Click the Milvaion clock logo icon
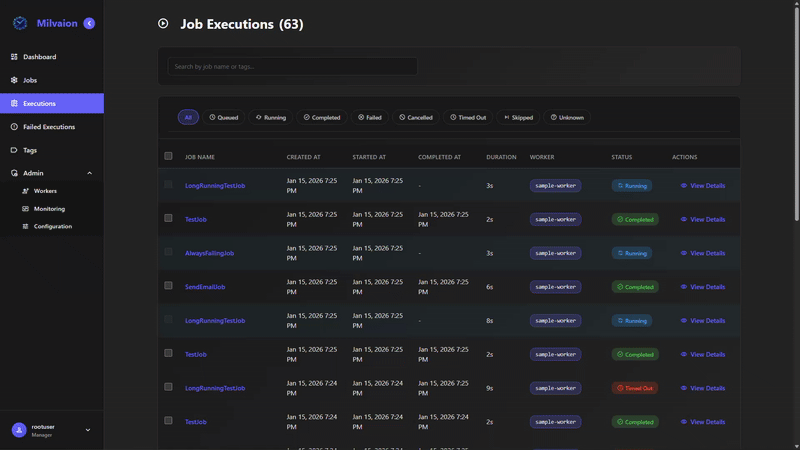The width and height of the screenshot is (800, 450). coord(20,23)
